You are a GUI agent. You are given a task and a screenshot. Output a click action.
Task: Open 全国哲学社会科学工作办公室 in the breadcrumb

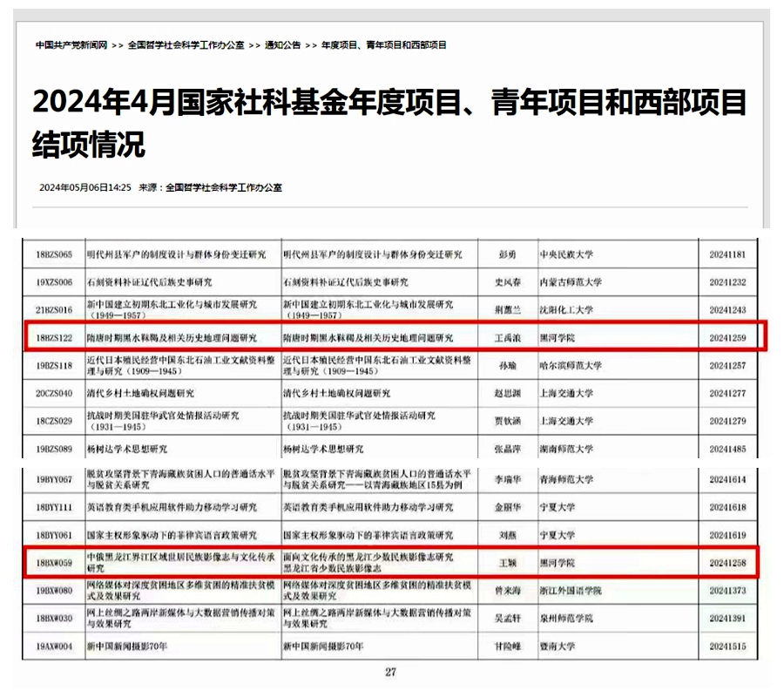[186, 45]
